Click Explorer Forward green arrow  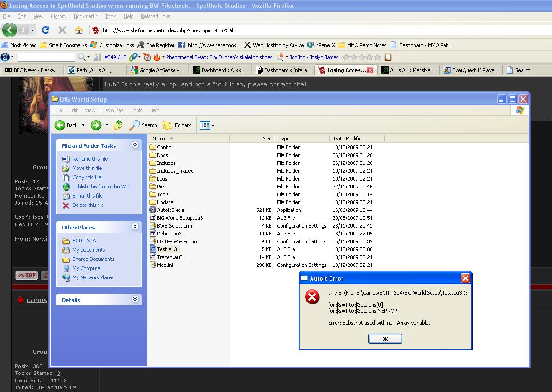96,125
